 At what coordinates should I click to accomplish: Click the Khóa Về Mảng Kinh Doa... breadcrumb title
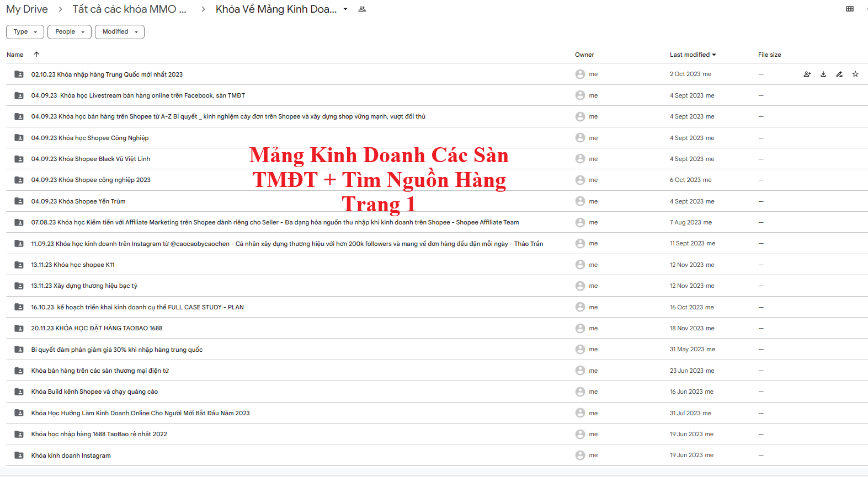pos(276,9)
